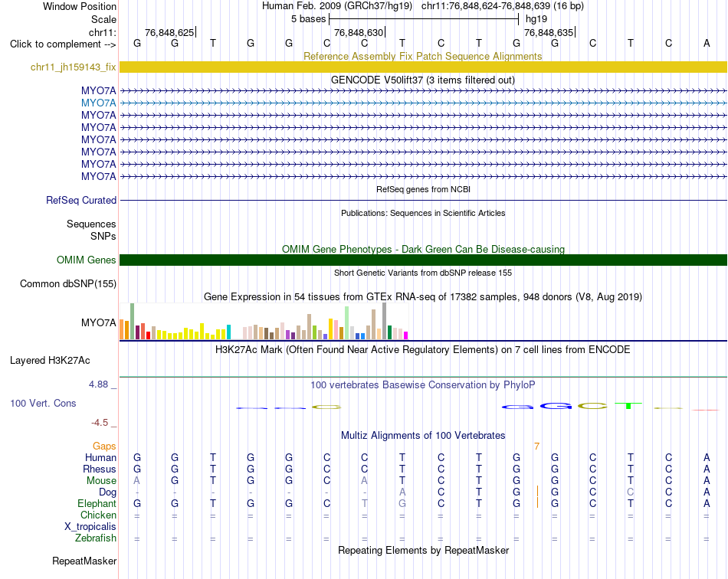This screenshot has width=728, height=579.
Task: Click the tall gray bar in the GTEx chart
Action: point(384,321)
